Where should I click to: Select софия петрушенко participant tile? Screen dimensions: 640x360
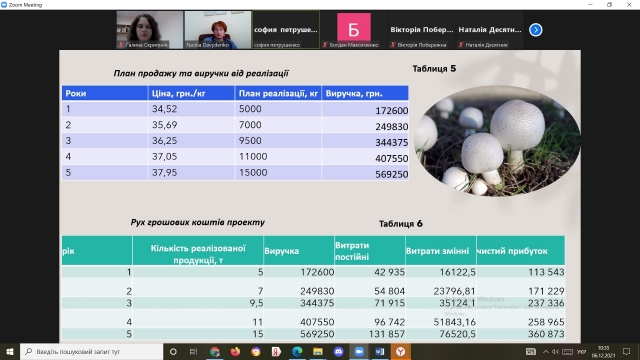click(x=286, y=30)
